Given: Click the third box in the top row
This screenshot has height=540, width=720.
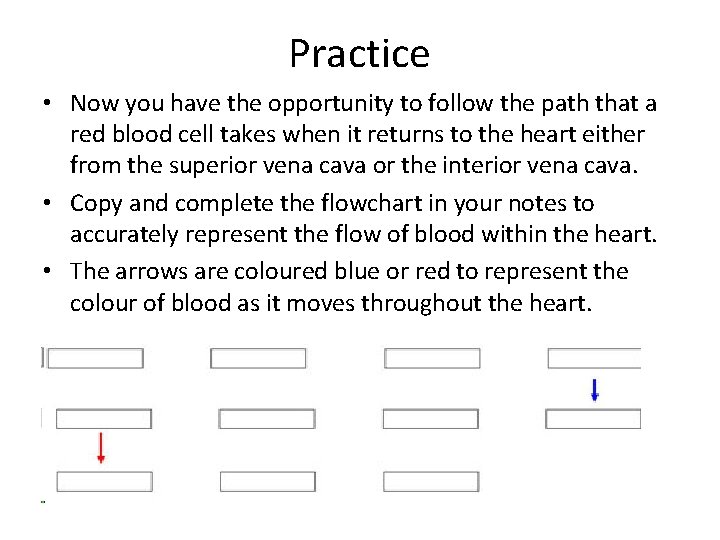Looking at the screenshot, I should coord(432,358).
